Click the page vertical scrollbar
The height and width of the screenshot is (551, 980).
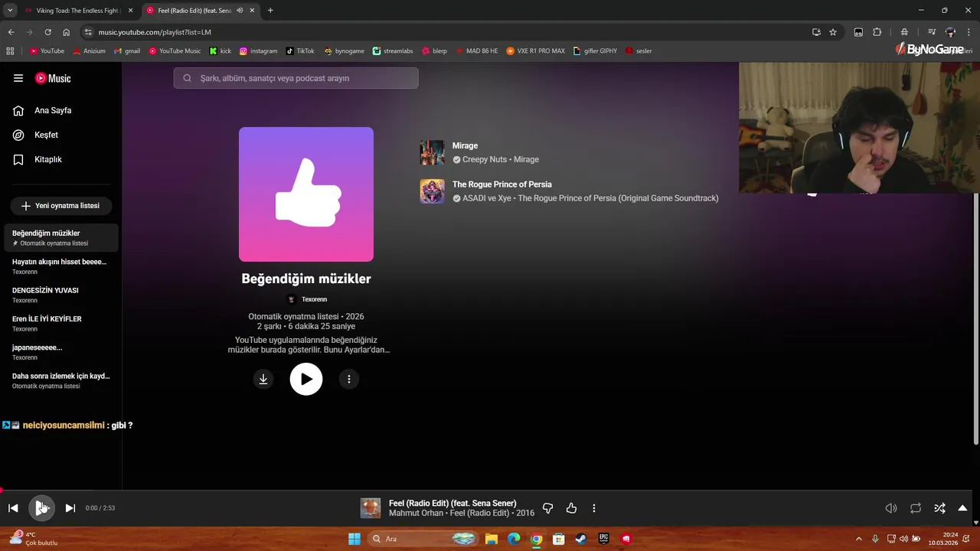coord(975,319)
